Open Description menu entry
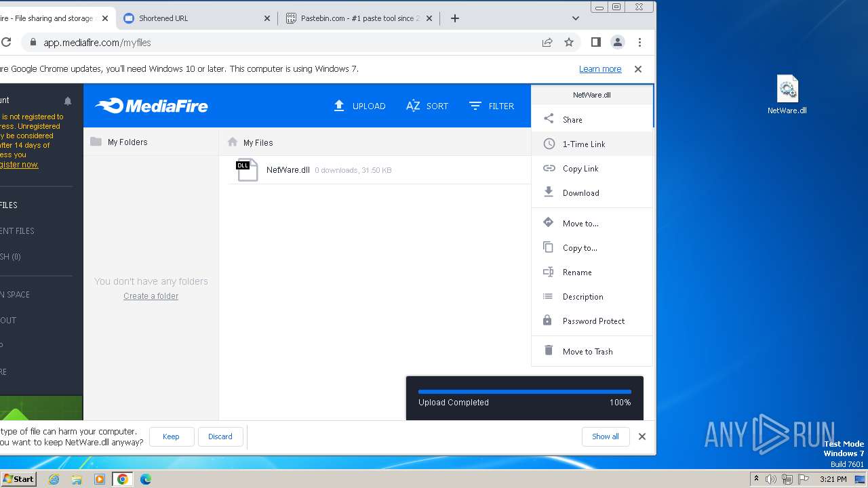The width and height of the screenshot is (868, 488). tap(591, 296)
